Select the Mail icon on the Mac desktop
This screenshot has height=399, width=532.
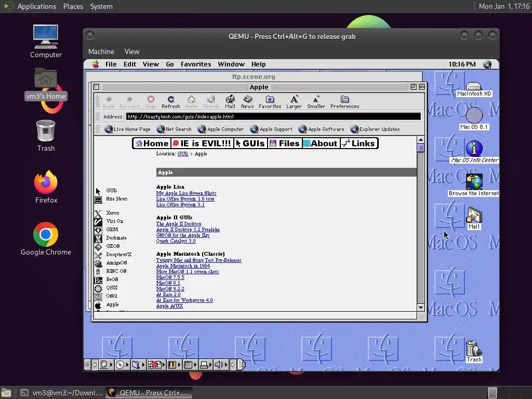(x=474, y=215)
